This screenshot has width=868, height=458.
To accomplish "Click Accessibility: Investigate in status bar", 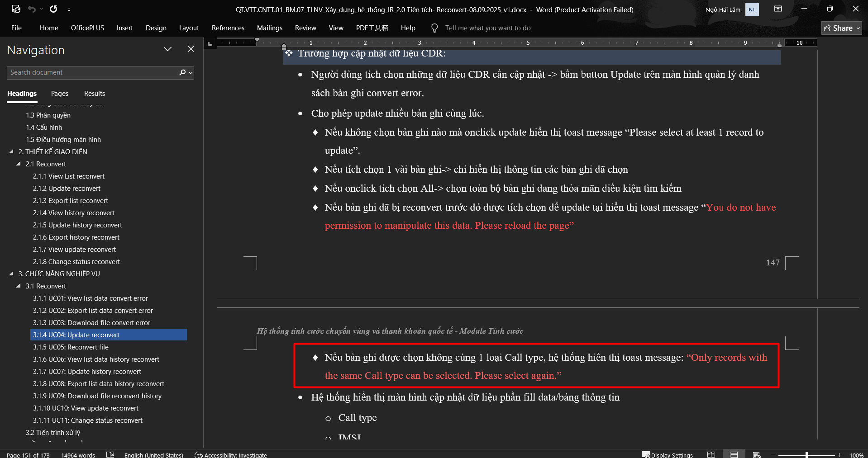I will [231, 455].
